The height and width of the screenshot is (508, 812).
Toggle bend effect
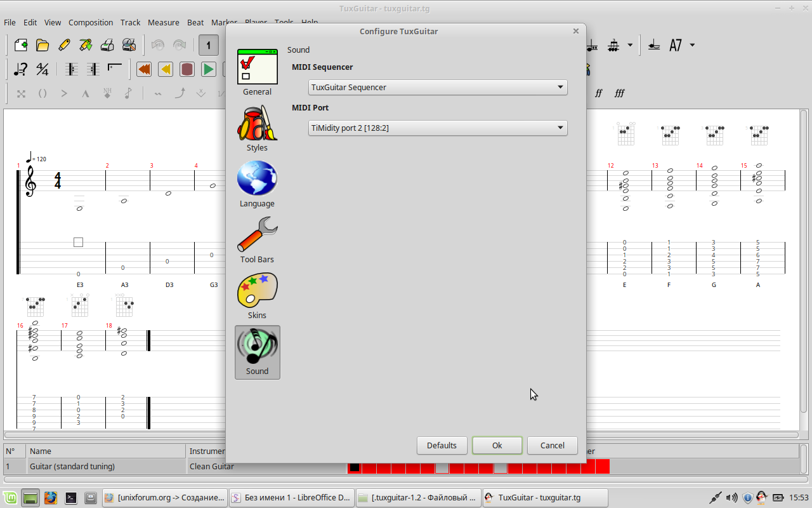[x=180, y=93]
